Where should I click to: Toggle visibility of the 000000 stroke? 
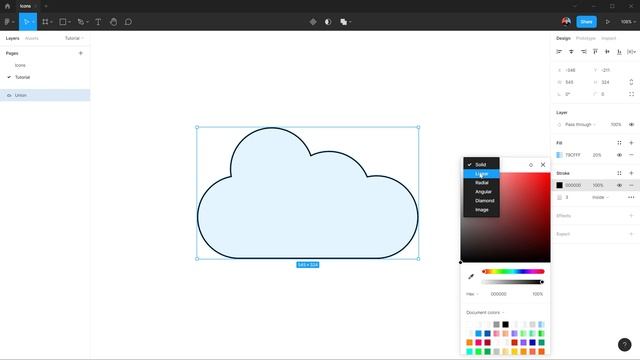click(619, 185)
